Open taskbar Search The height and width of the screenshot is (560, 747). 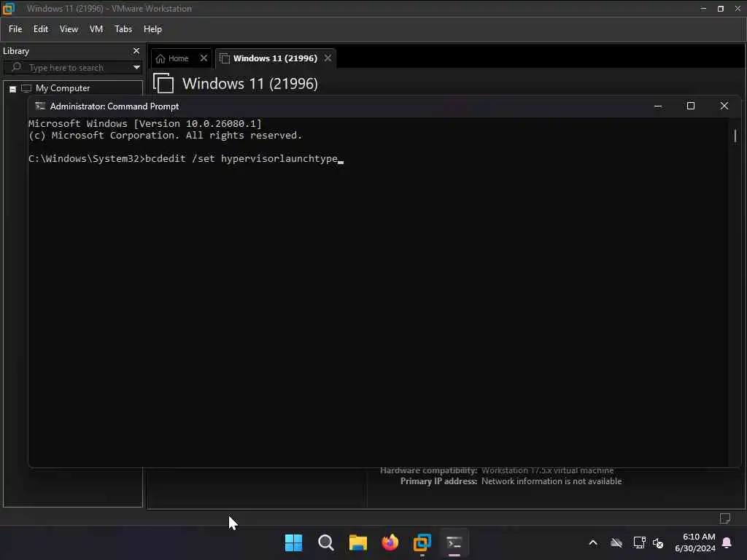[326, 542]
